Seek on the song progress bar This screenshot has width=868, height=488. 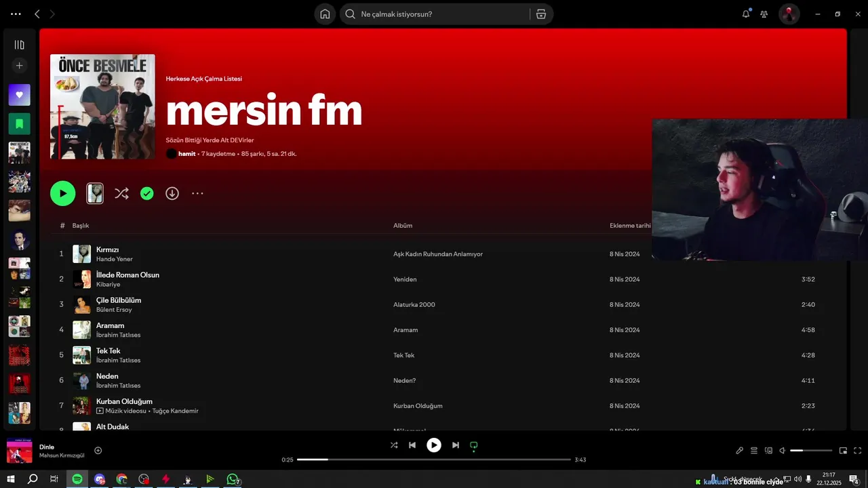click(434, 460)
